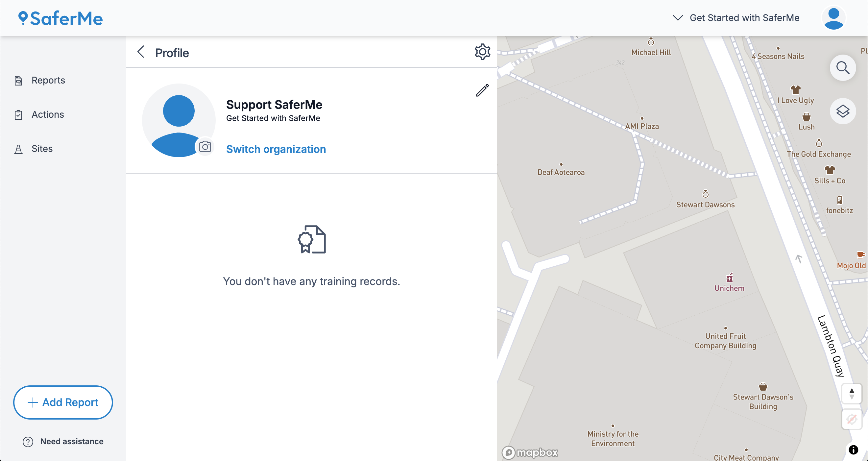Click the SaferMe logo in the header
The height and width of the screenshot is (461, 868).
pyautogui.click(x=60, y=18)
